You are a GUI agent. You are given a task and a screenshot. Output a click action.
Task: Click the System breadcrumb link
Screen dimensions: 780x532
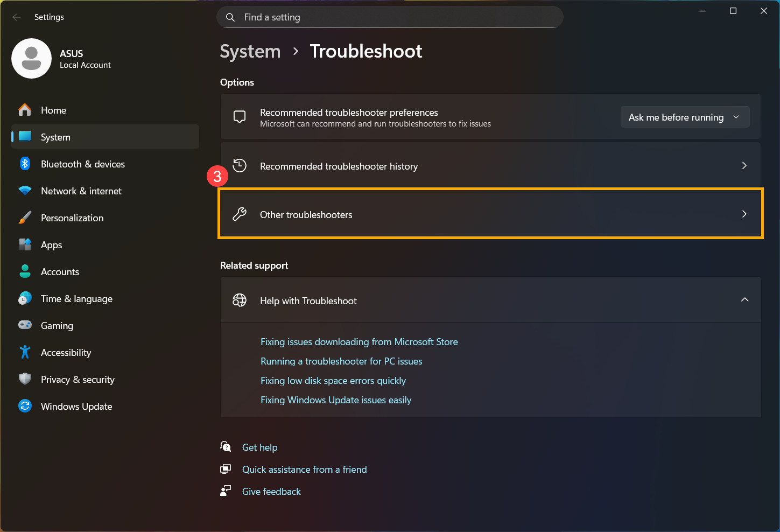coord(250,52)
